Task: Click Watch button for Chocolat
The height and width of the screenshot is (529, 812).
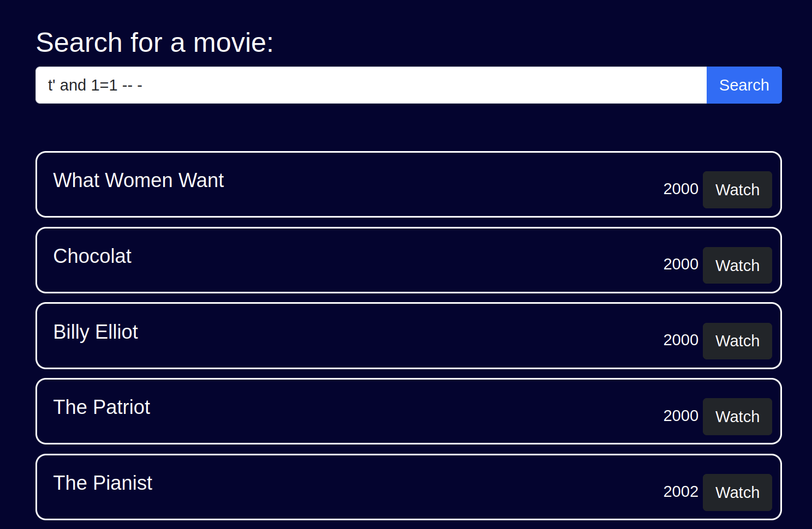Action: 737,266
